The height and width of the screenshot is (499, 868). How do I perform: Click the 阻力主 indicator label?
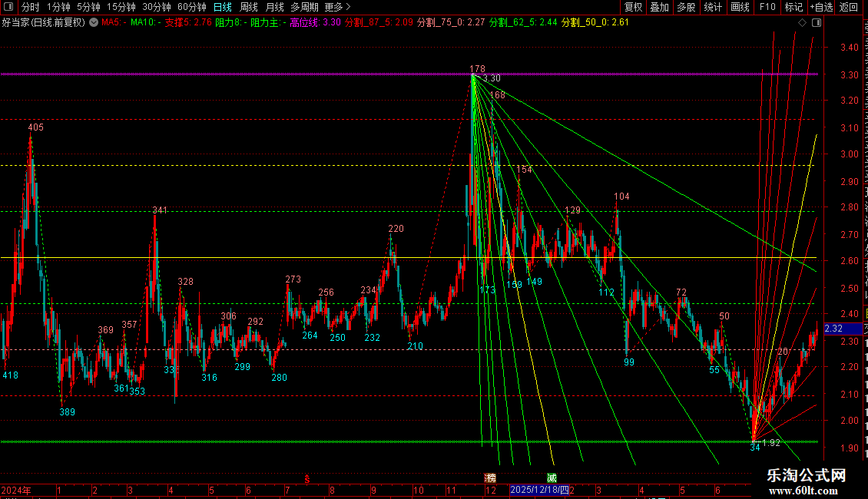pyautogui.click(x=269, y=23)
